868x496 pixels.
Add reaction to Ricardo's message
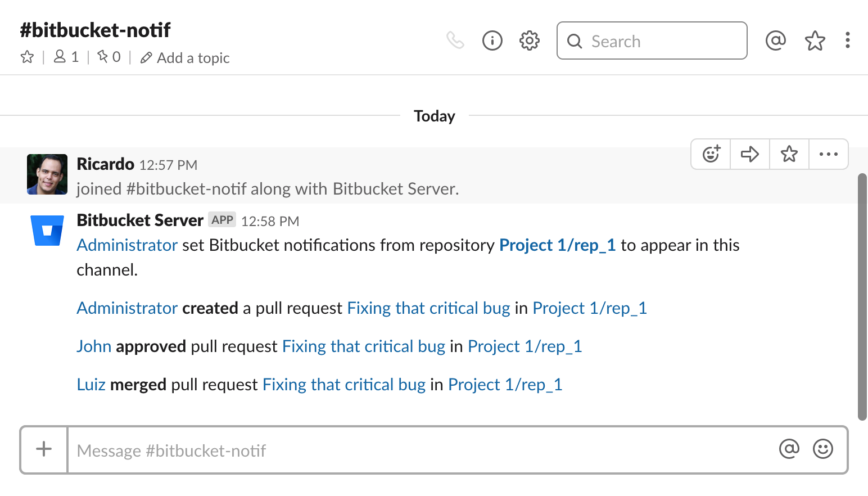711,154
